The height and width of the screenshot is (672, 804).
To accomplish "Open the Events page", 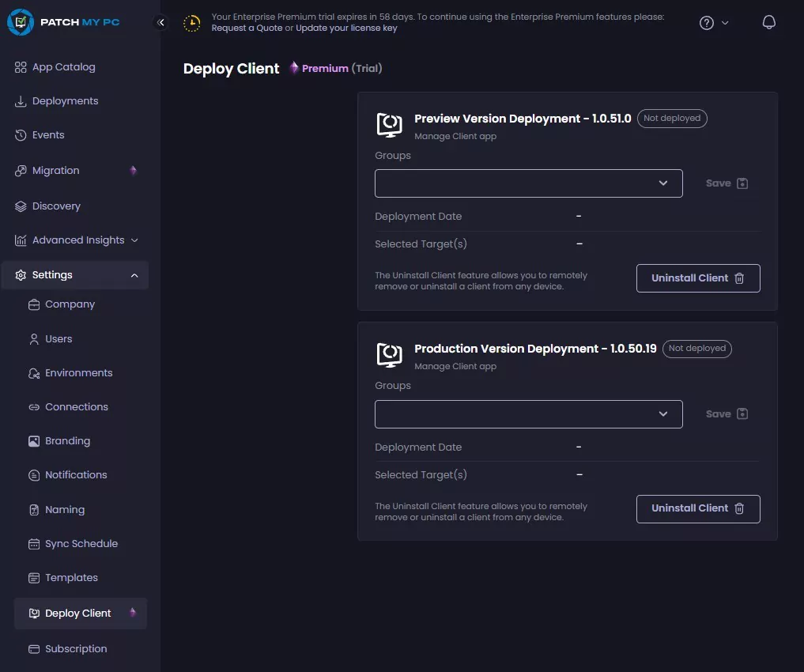I will coord(49,134).
